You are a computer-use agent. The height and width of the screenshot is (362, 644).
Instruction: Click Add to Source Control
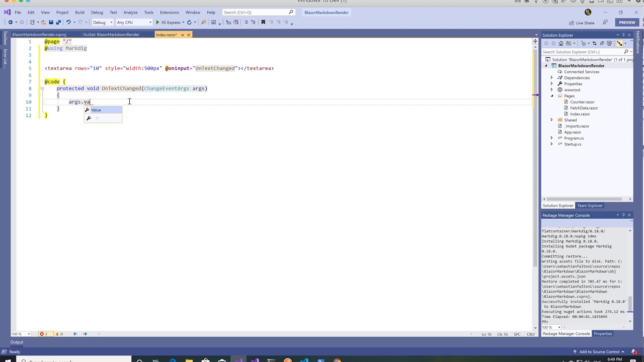click(599, 351)
